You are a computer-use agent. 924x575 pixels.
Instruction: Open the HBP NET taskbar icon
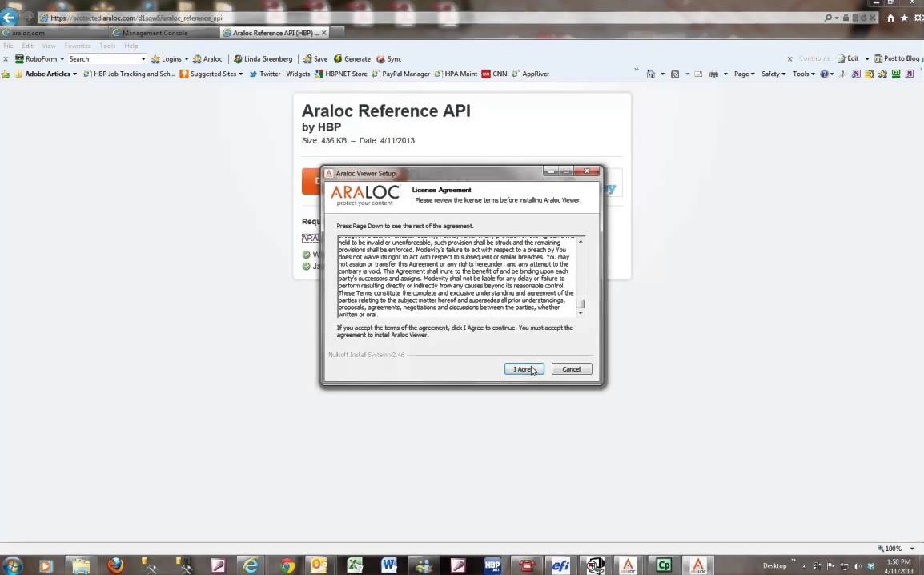[492, 565]
